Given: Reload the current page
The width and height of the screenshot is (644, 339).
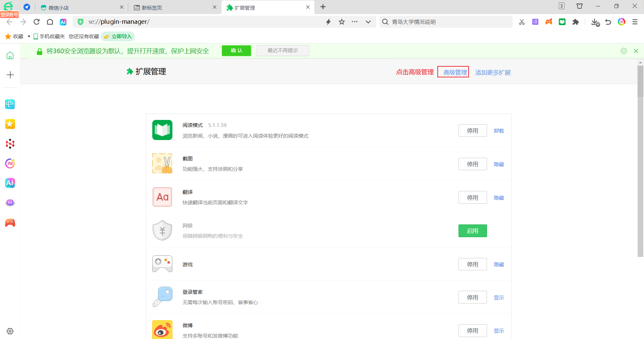Looking at the screenshot, I should click(37, 22).
